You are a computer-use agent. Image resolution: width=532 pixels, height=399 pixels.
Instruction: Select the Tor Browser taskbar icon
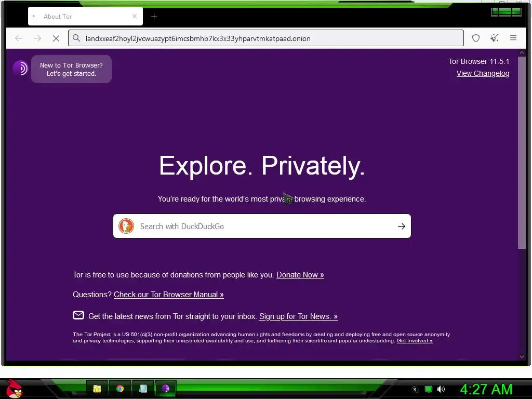pyautogui.click(x=166, y=389)
